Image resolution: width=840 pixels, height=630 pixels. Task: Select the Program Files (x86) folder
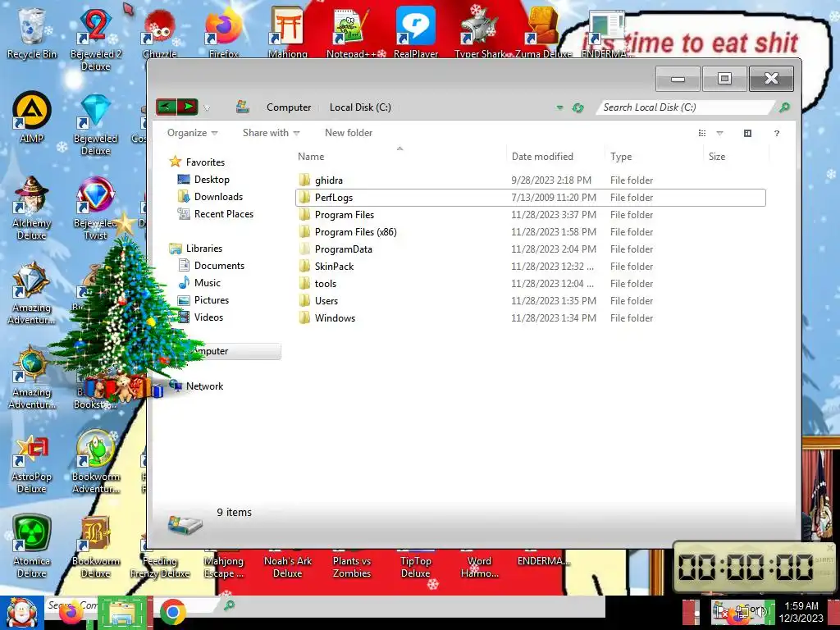coord(531,232)
